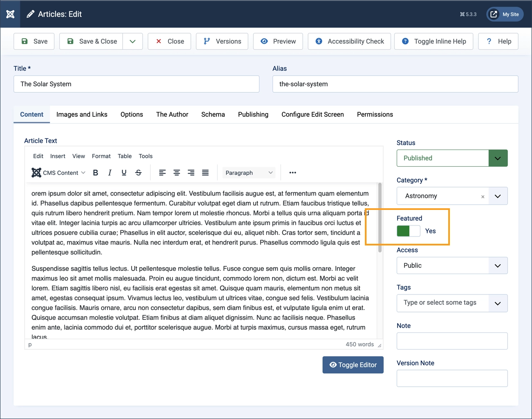Screen dimensions: 532x419
Task: Show more toolbar options (three dots)
Action: click(x=293, y=173)
